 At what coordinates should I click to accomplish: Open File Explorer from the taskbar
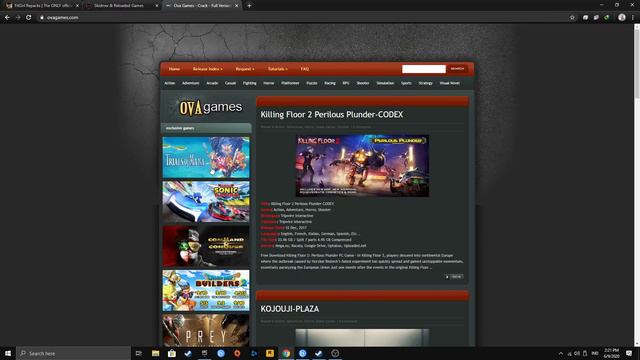click(156, 353)
